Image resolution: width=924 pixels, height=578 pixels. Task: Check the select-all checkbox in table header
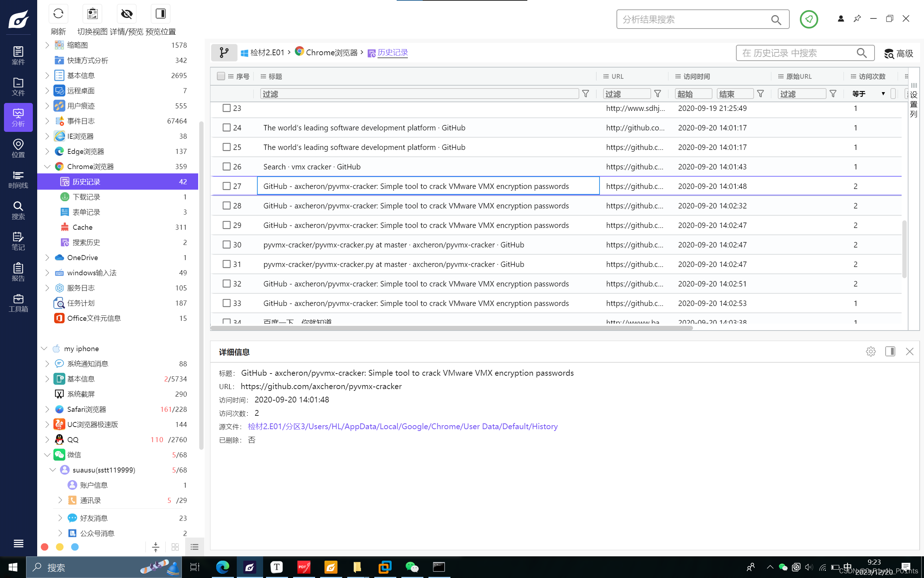coord(221,76)
